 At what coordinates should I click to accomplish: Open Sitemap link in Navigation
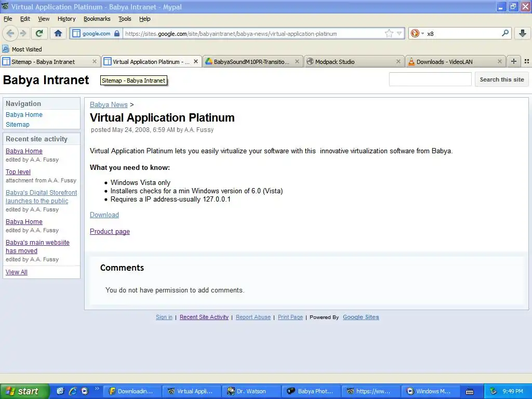tap(18, 125)
